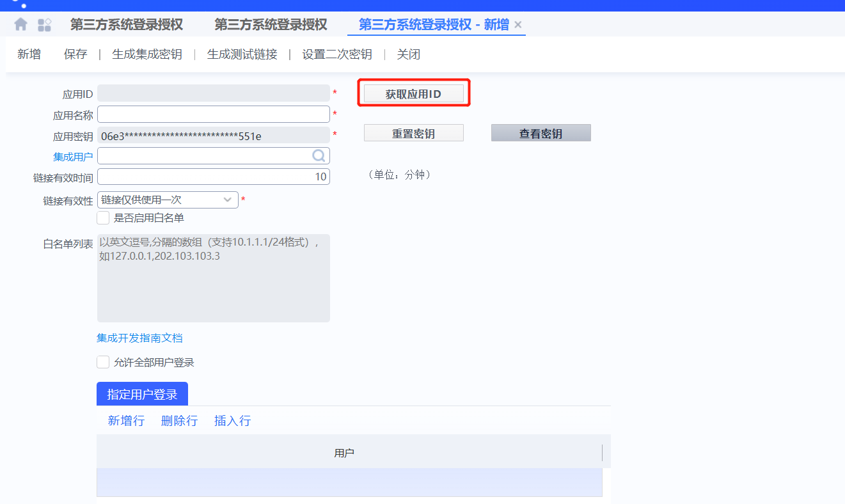The image size is (845, 504).
Task: Close the 第三方系统登录授权 - 新增 tab
Action: click(518, 25)
